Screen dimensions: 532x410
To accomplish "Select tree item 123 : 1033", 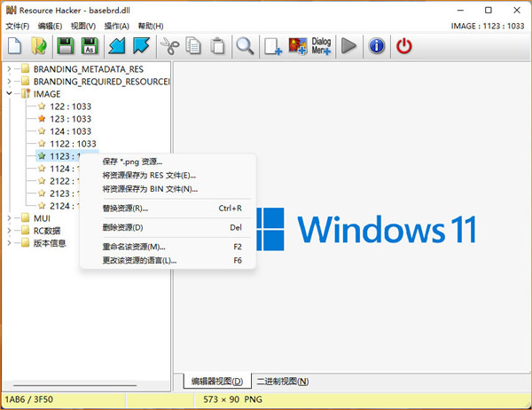I will coord(71,119).
